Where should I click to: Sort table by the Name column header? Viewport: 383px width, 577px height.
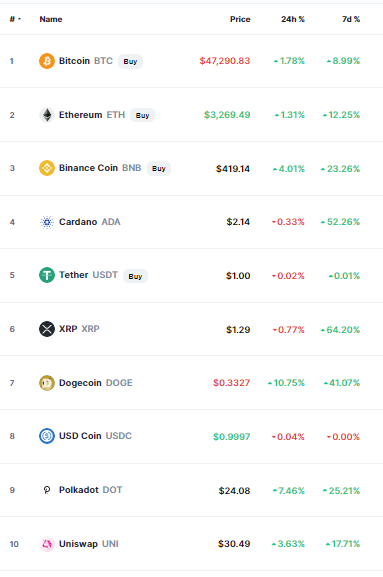point(51,19)
